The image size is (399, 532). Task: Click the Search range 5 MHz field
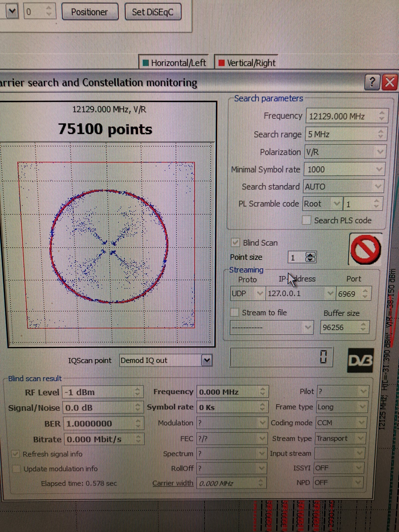pyautogui.click(x=346, y=134)
